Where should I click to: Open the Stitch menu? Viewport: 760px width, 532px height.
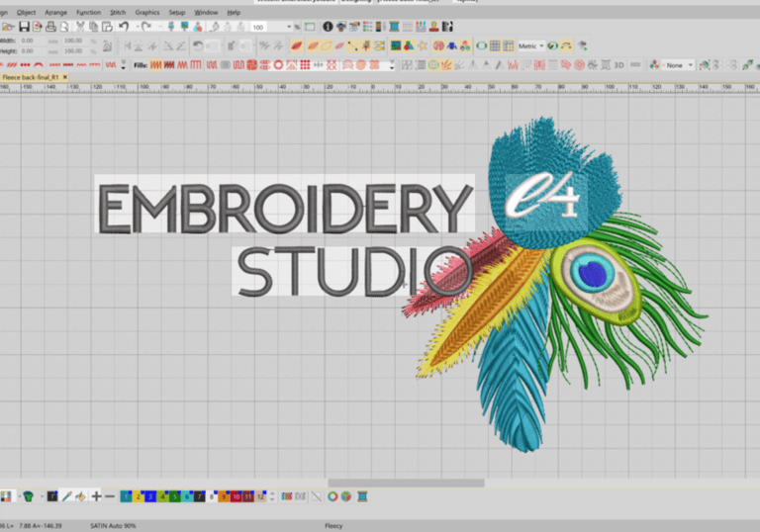click(x=118, y=12)
